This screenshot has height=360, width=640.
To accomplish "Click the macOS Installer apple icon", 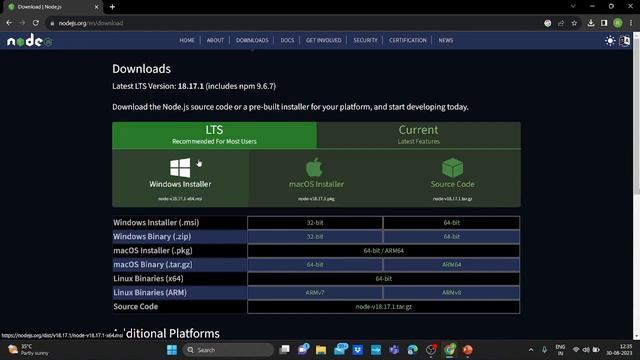I will pos(314,167).
